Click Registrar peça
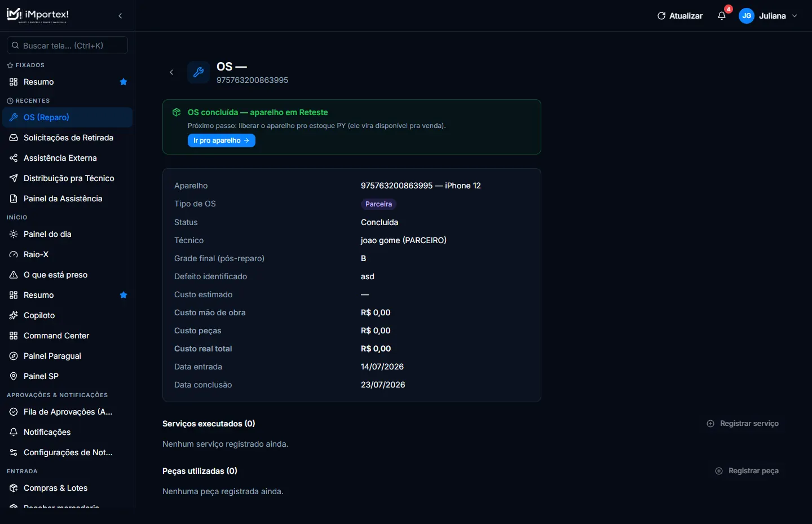 747,471
